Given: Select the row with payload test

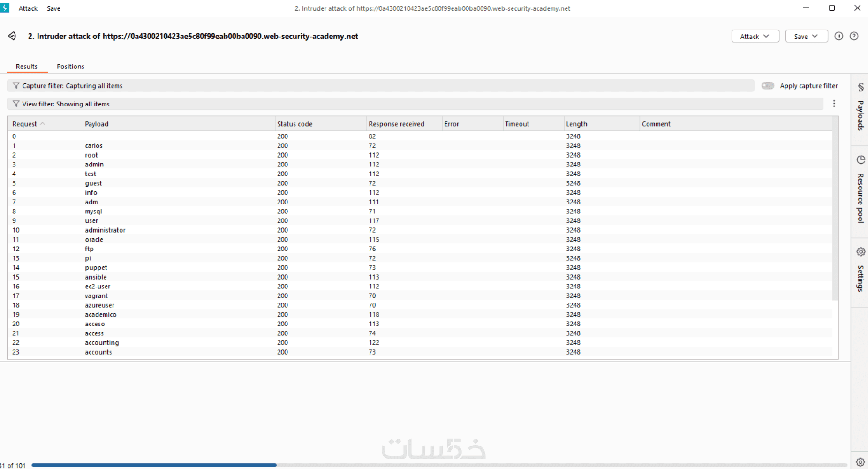Looking at the screenshot, I should [x=420, y=174].
